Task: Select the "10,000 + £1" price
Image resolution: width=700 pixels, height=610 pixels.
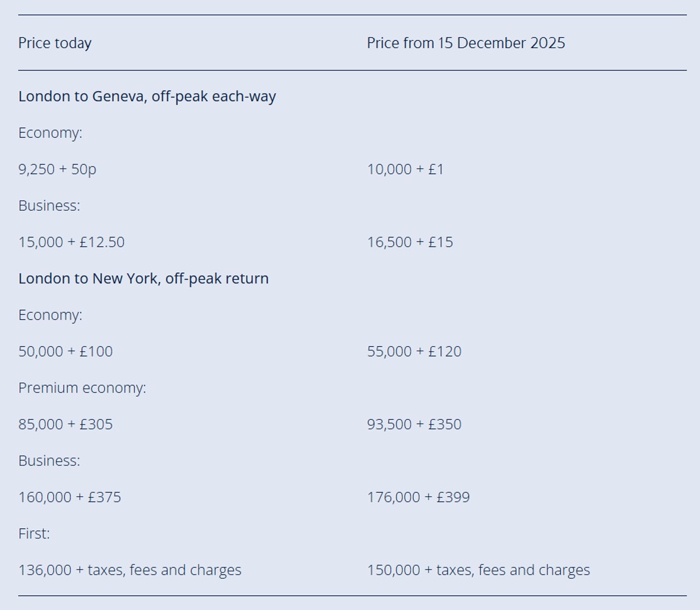Action: 405,169
